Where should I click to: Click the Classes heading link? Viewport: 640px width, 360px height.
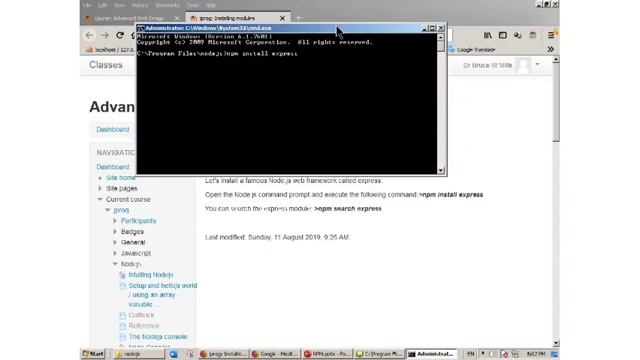[106, 65]
